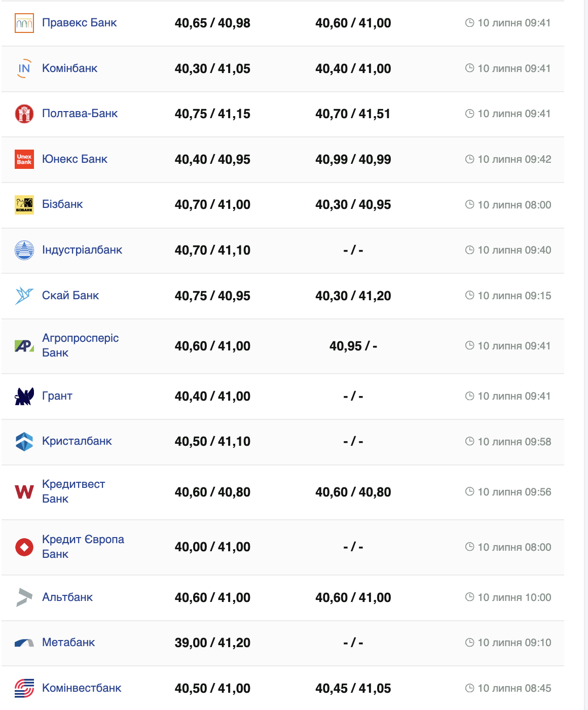Click the Правекс Банк logo icon
This screenshot has height=710, width=588.
24,23
